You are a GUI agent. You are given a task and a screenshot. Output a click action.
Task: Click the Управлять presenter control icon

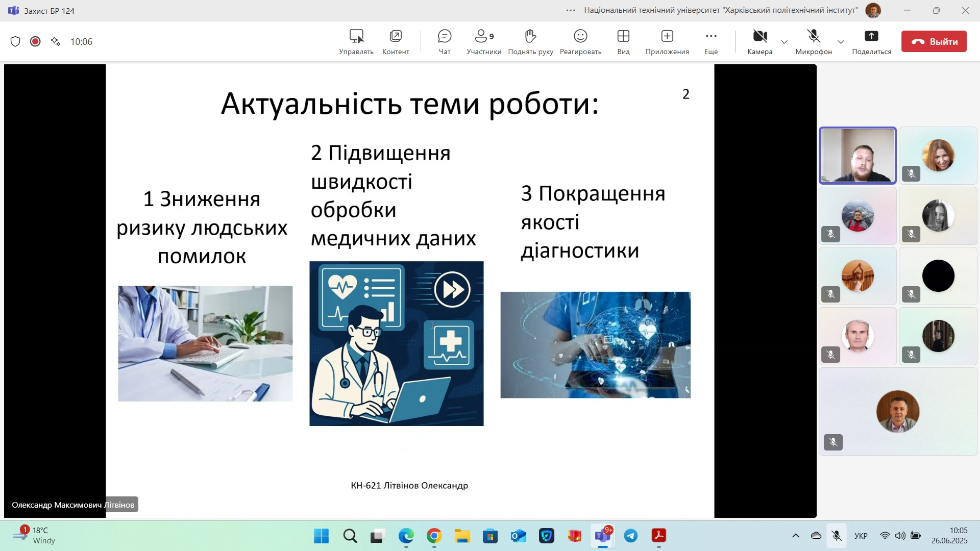(x=356, y=41)
